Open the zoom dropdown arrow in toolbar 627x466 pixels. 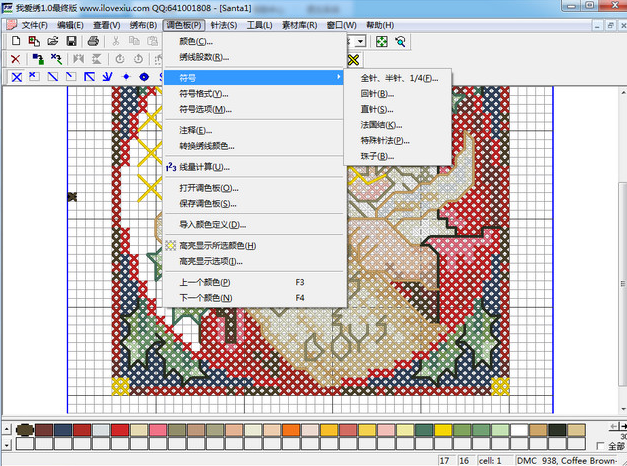360,42
